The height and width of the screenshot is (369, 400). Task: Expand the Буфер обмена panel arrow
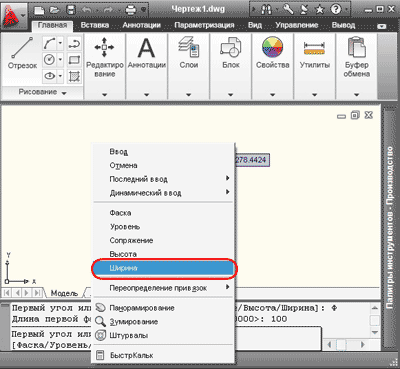(356, 95)
